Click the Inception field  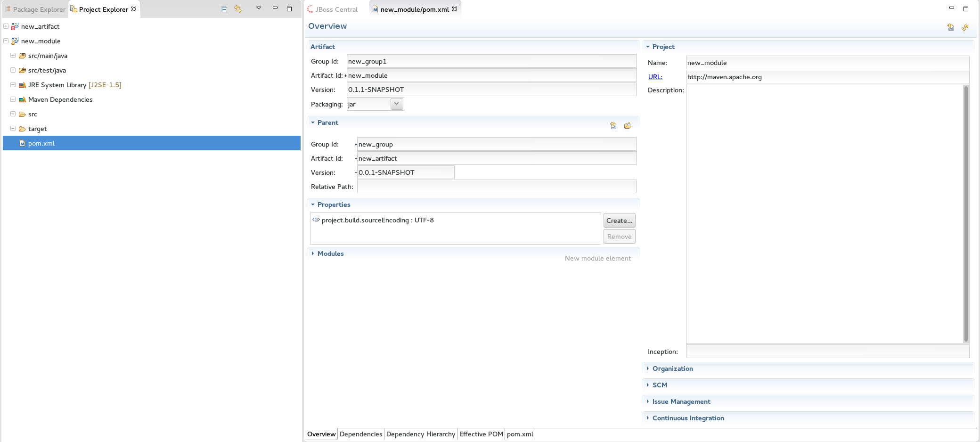[827, 352]
